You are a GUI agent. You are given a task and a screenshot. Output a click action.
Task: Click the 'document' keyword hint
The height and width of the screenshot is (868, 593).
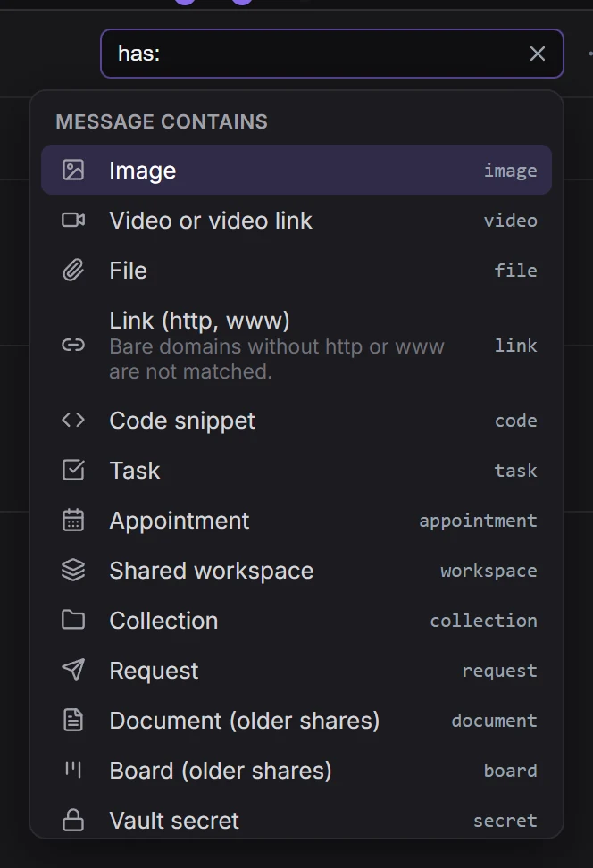click(x=494, y=720)
